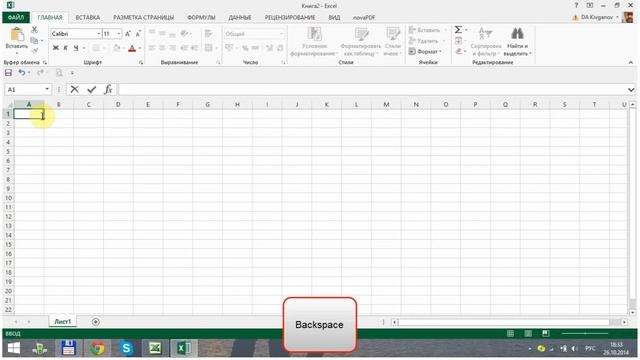The width and height of the screenshot is (640, 360).
Task: Toggle underline formatting (Ч)
Action: click(76, 48)
